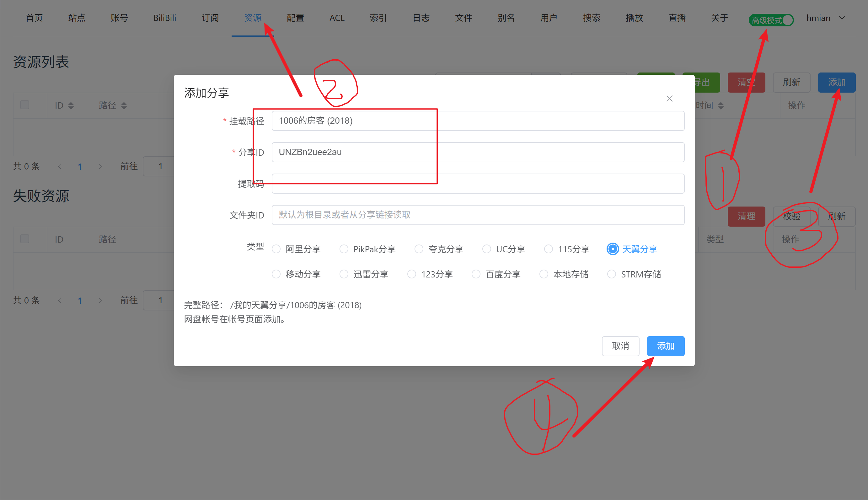Select the 夸克分享 radio option

click(x=419, y=249)
